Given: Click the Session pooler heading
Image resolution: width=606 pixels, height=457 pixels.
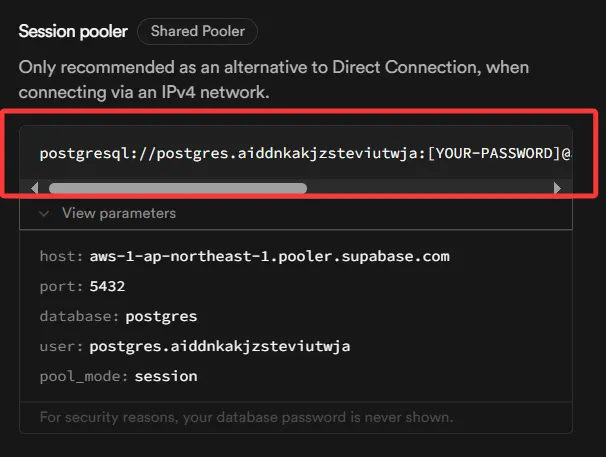Looking at the screenshot, I should click(73, 31).
